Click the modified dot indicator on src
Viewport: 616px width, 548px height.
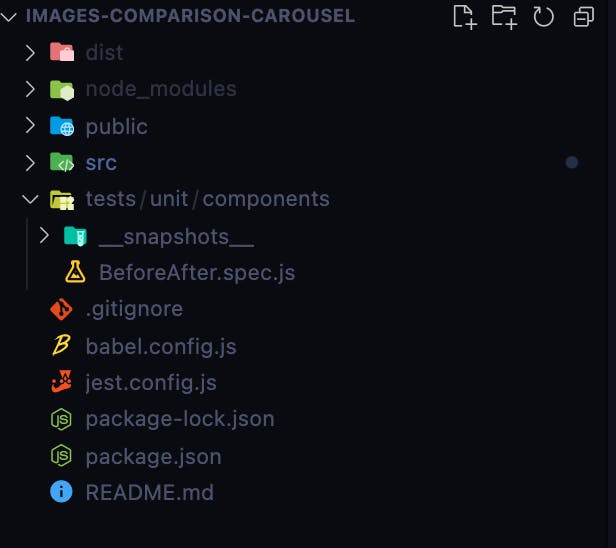(572, 162)
